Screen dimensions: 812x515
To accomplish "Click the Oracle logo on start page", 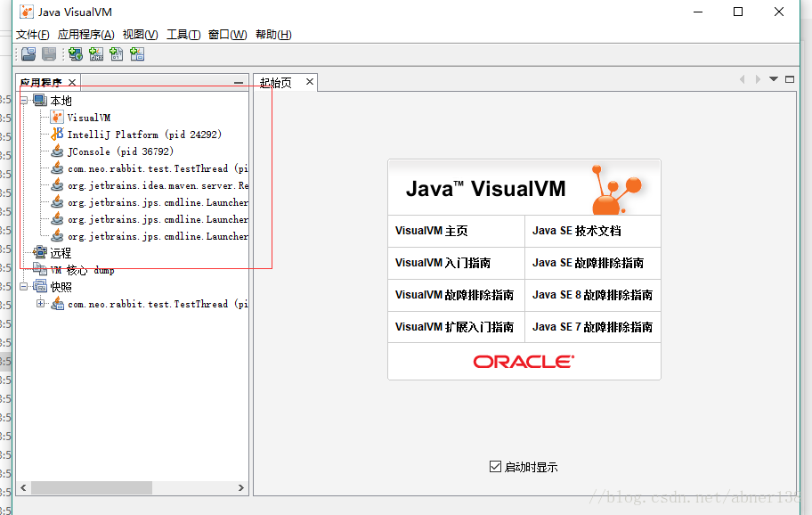I will pyautogui.click(x=524, y=362).
